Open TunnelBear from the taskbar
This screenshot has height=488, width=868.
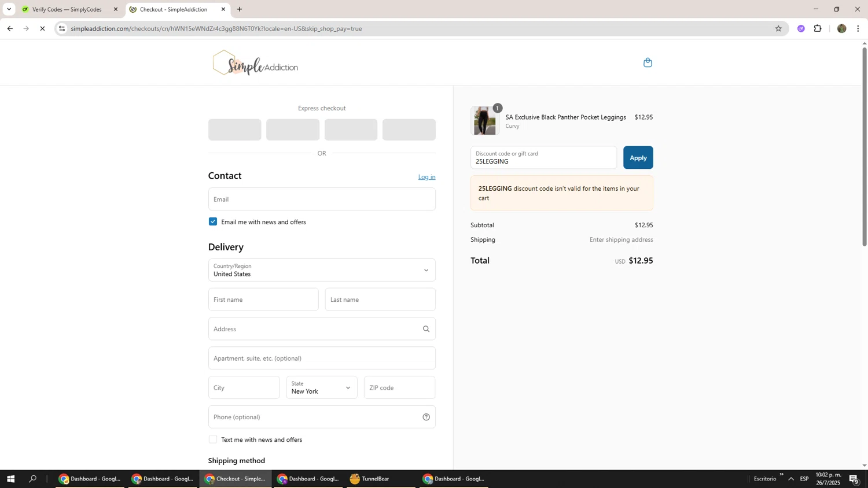point(381,479)
